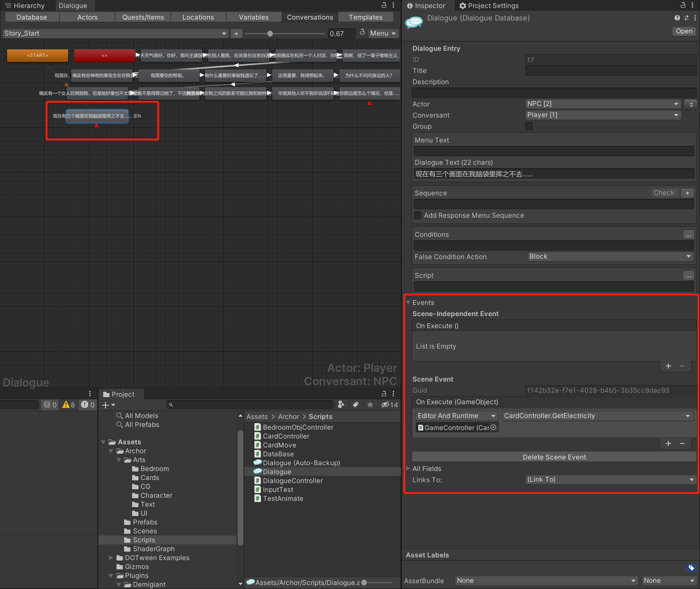
Task: Open the CardController.GetElectricity function dropdown
Action: pyautogui.click(x=598, y=416)
